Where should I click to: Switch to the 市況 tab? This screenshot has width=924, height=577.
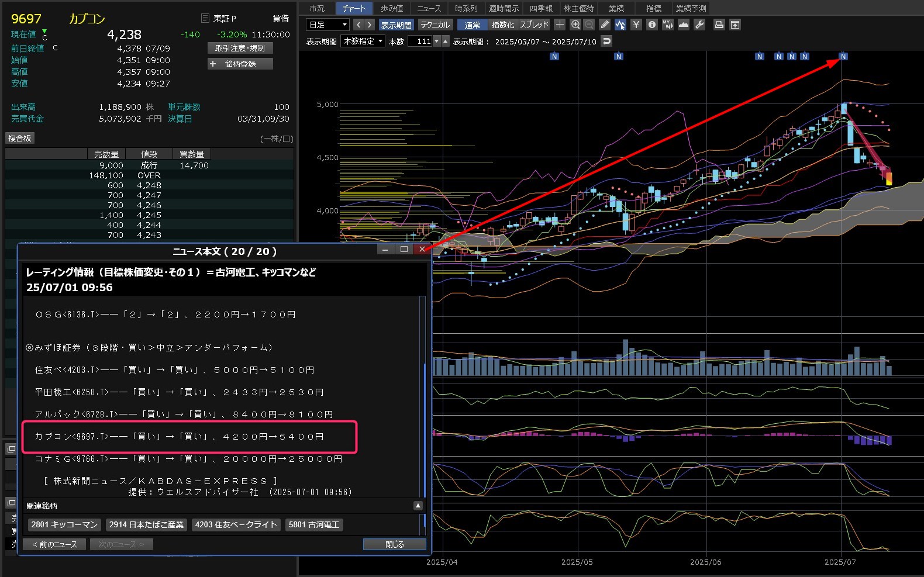tap(317, 8)
